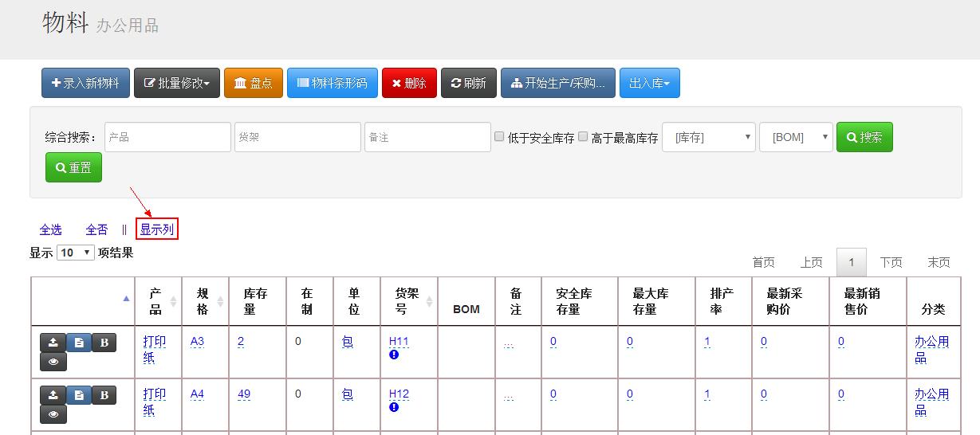Viewport: 980px width, 435px height.
Task: Click the bold B icon in the A4 row
Action: coord(104,395)
